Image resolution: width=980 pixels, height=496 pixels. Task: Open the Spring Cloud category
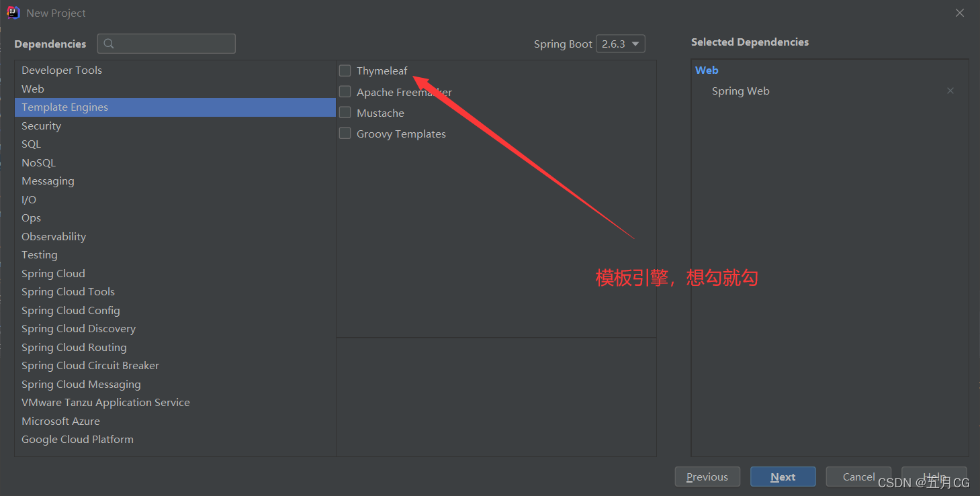[175, 273]
